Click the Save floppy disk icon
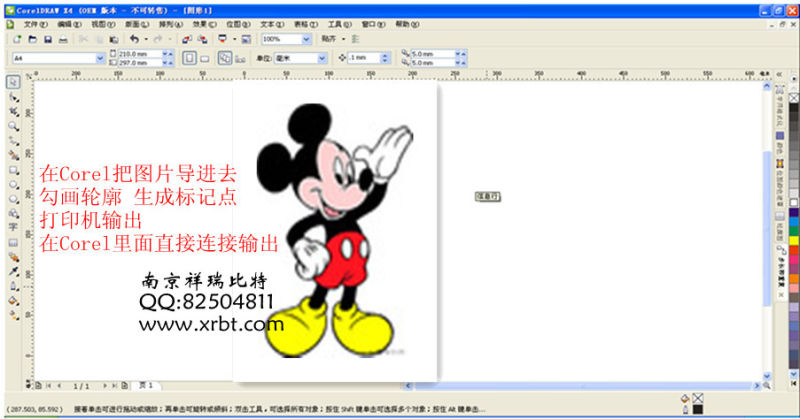The image size is (800, 419). click(x=48, y=39)
